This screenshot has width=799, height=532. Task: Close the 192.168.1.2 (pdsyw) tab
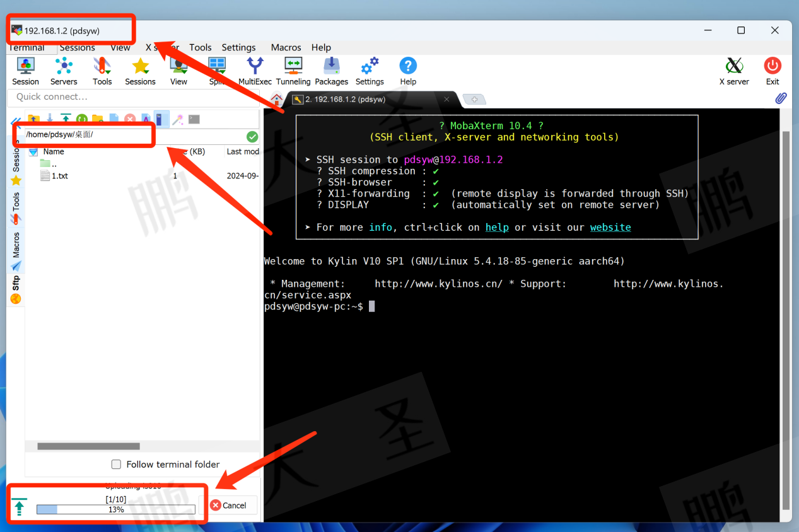pyautogui.click(x=447, y=99)
